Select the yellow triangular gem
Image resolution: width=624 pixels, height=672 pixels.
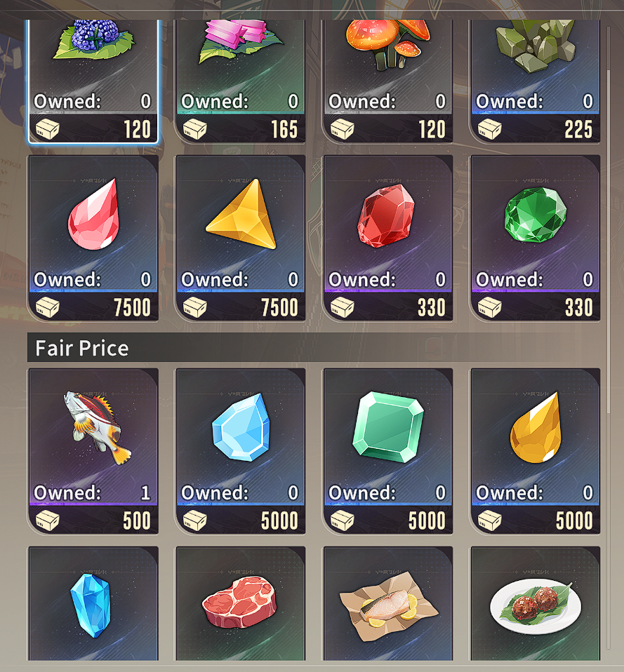pos(241,238)
